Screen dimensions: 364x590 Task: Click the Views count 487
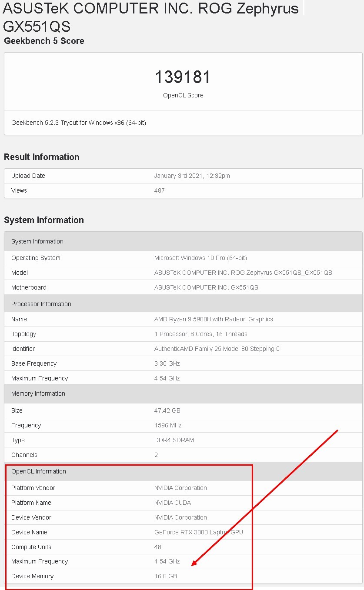[x=160, y=190]
